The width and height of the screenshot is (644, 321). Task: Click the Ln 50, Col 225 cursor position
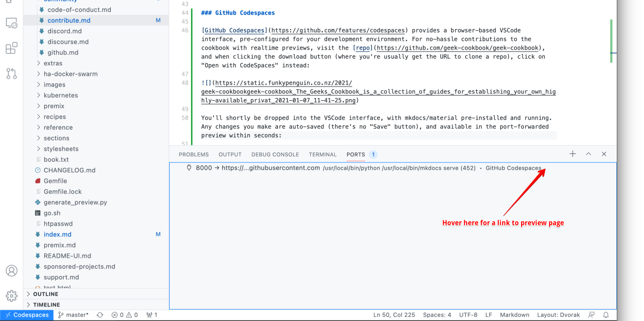coord(394,315)
